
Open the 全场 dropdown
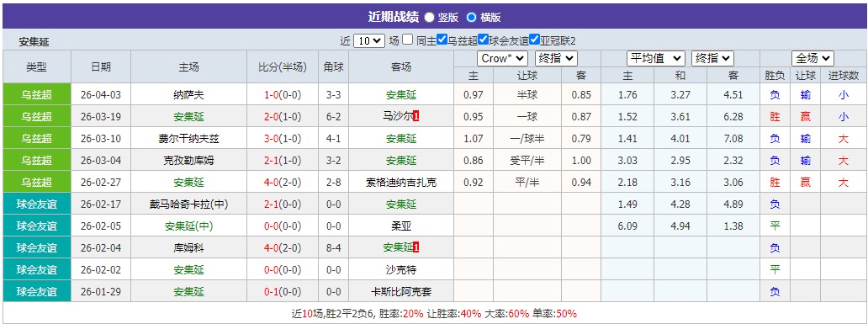pyautogui.click(x=812, y=58)
